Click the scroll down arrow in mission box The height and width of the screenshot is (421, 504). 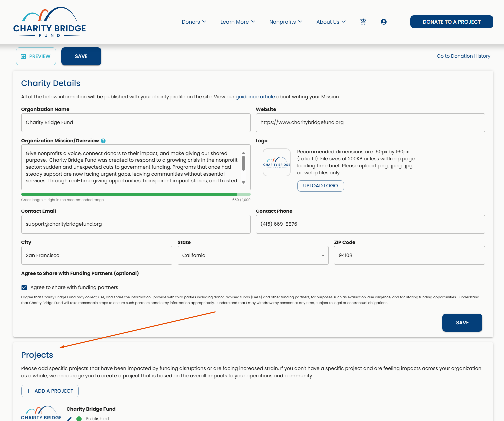(244, 182)
